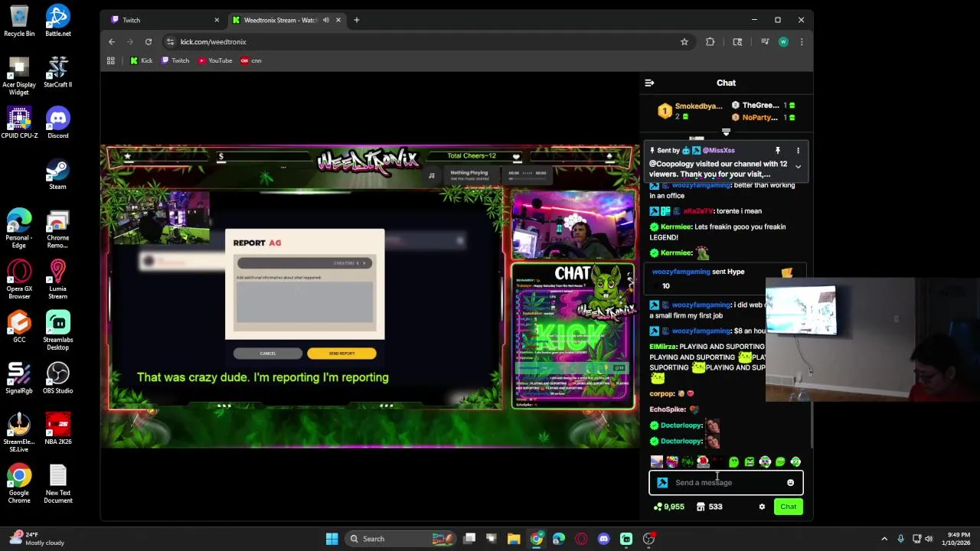Open Chrome extensions puzzle icon
This screenshot has width=980, height=551.
pyautogui.click(x=710, y=42)
